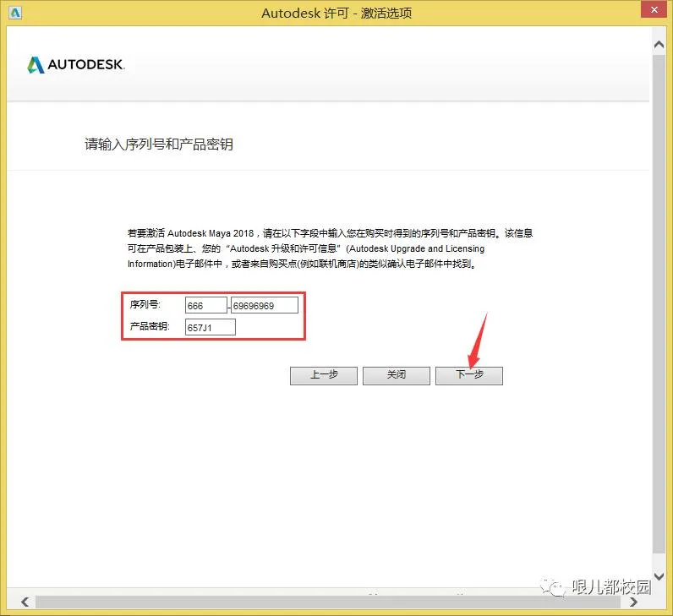Image resolution: width=673 pixels, height=616 pixels.
Task: Click the text "Autodesk Maya 2018" in the description
Action: (x=211, y=233)
